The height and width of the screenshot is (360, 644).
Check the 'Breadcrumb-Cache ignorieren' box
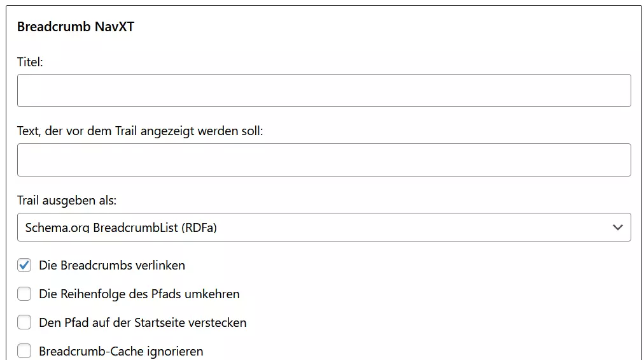(24, 351)
